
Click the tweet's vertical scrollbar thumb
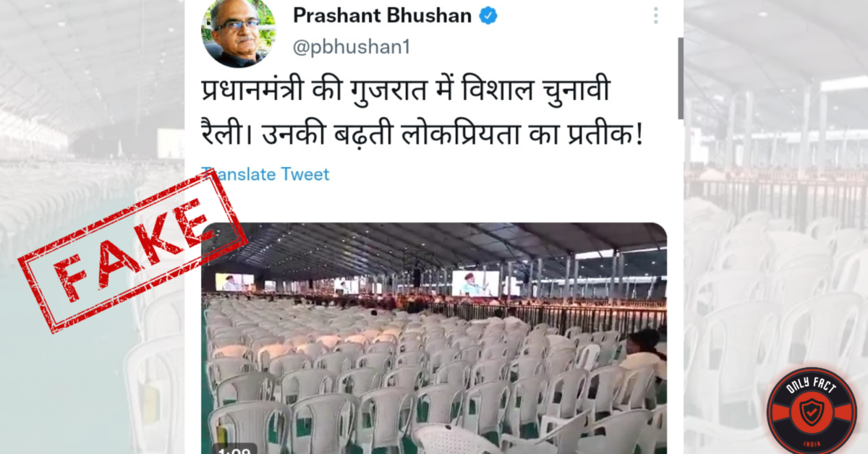[680, 78]
